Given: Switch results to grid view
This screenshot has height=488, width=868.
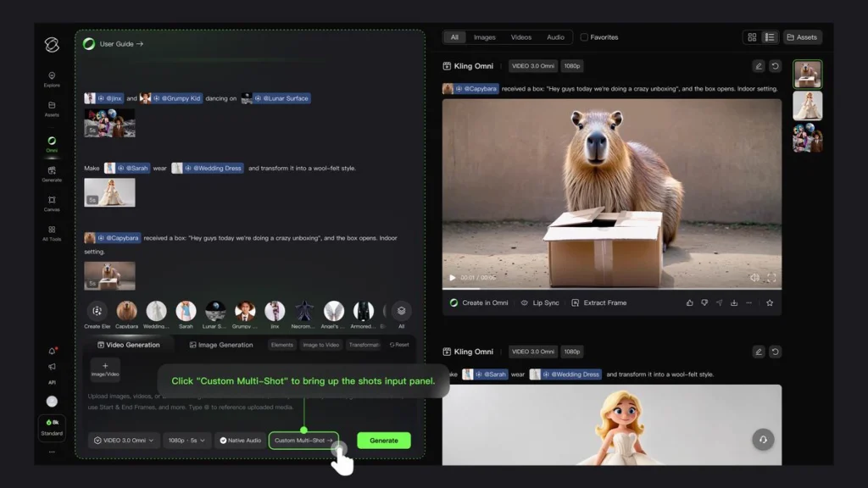Looking at the screenshot, I should pos(751,37).
